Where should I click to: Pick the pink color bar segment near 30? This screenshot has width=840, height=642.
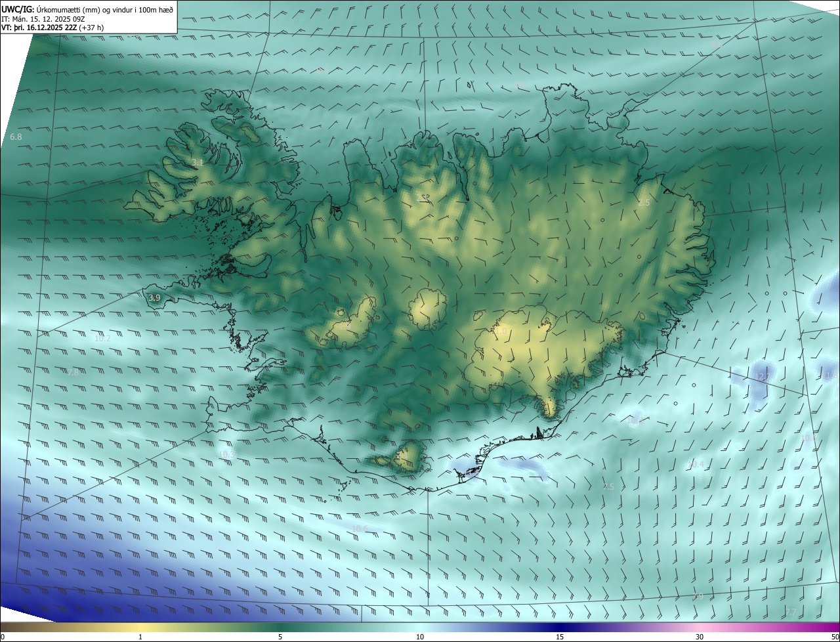pos(700,627)
